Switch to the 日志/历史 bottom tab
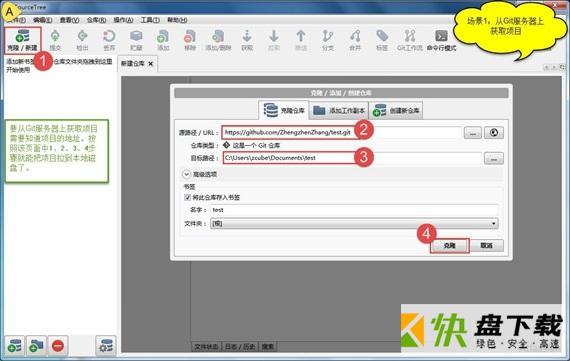 tap(240, 346)
